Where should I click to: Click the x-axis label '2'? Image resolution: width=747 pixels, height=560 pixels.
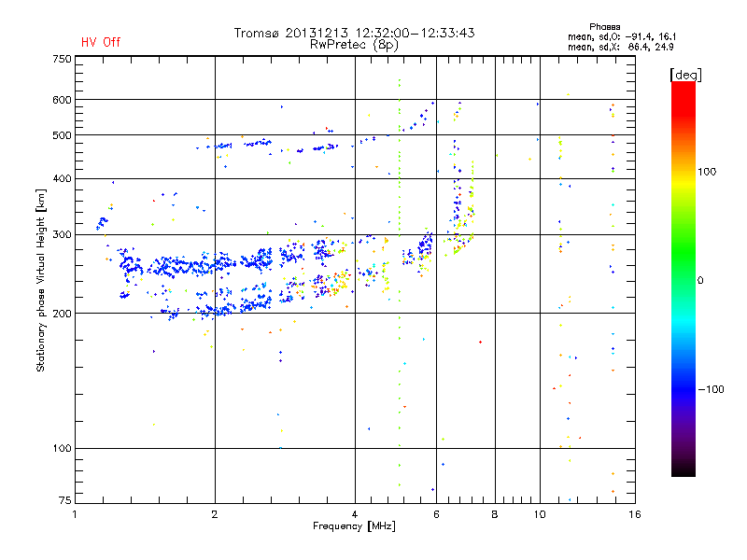coord(215,514)
